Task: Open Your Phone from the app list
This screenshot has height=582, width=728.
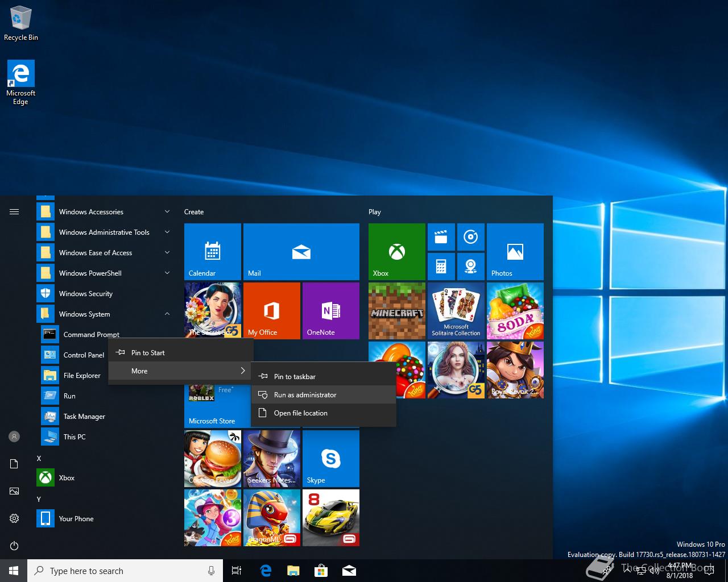Action: click(x=106, y=519)
